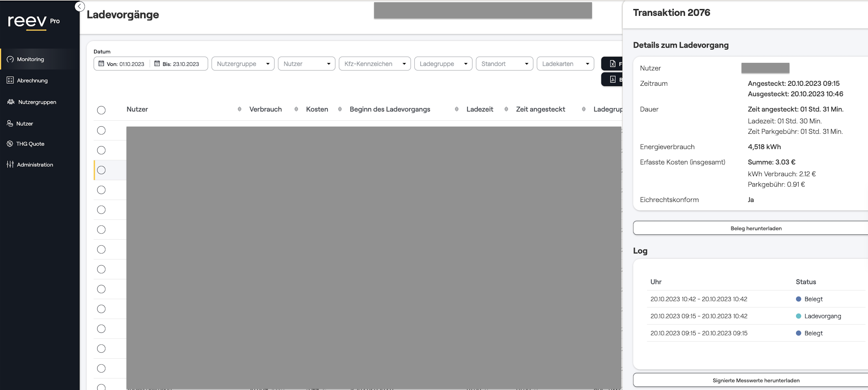Toggle the highlighted third row's checkbox

101,170
